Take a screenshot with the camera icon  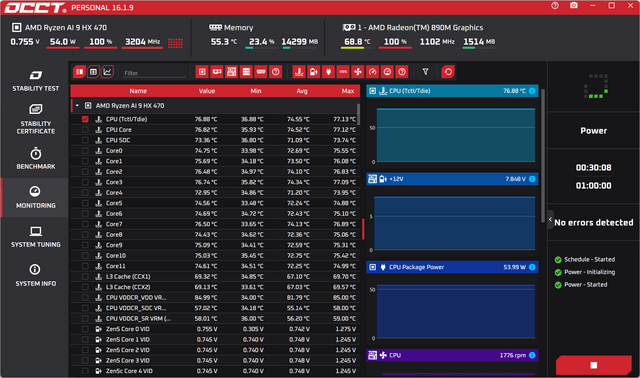(574, 6)
